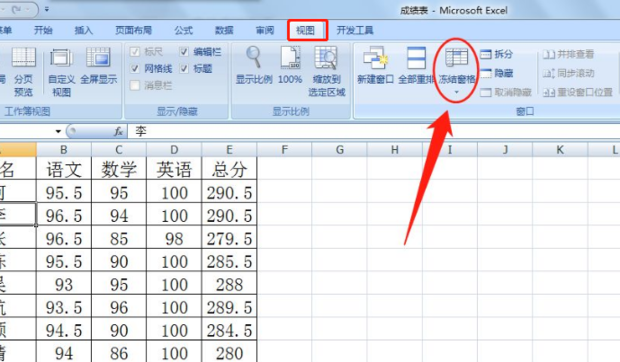Open Customize Quick Access Toolbar dropdown
The width and height of the screenshot is (620, 362).
47,9
